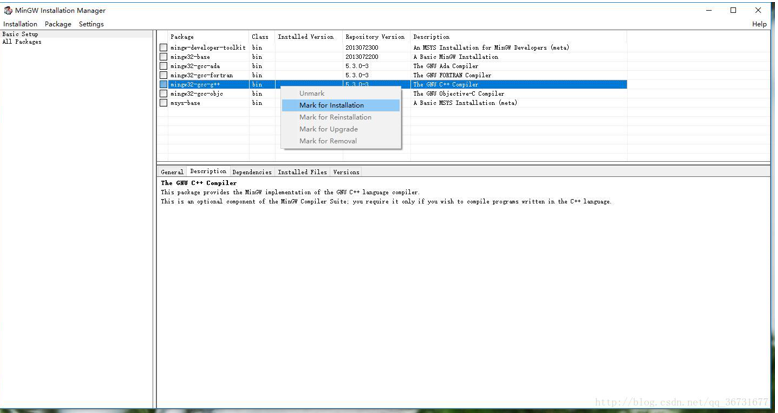Image resolution: width=778 pixels, height=413 pixels.
Task: Tick the mingw32-gcc-objc checkbox
Action: [163, 94]
